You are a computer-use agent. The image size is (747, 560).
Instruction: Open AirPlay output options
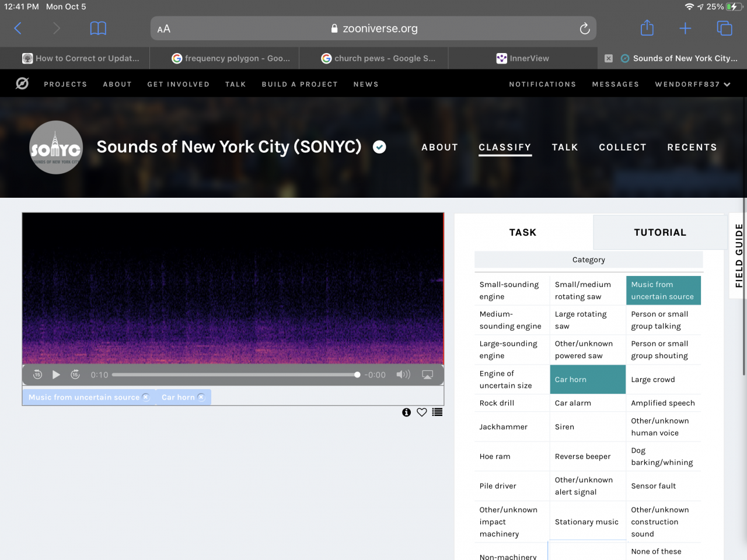coord(428,374)
